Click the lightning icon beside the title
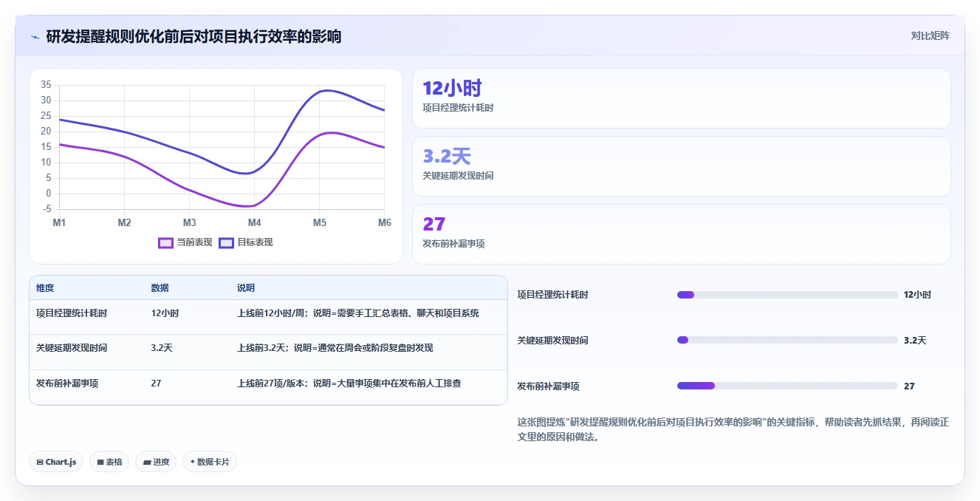The image size is (980, 501). [x=35, y=37]
